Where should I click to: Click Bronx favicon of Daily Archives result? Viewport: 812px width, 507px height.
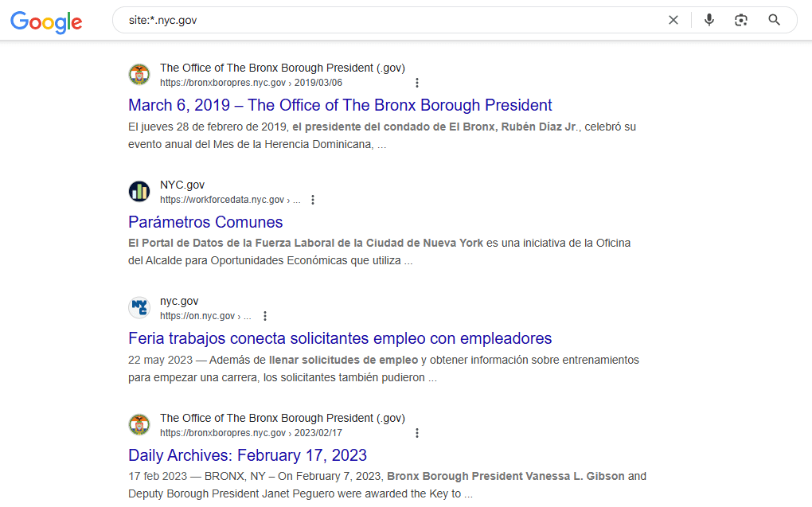point(139,425)
